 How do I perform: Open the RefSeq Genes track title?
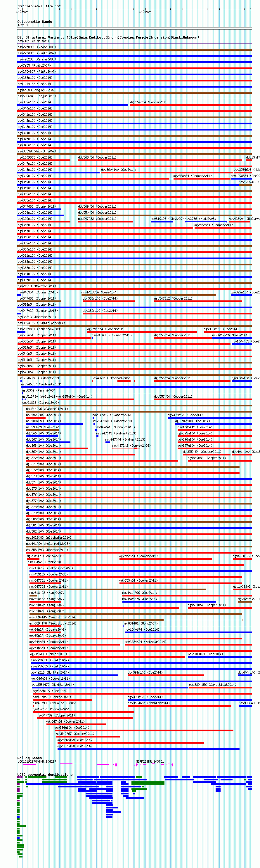(30, 758)
